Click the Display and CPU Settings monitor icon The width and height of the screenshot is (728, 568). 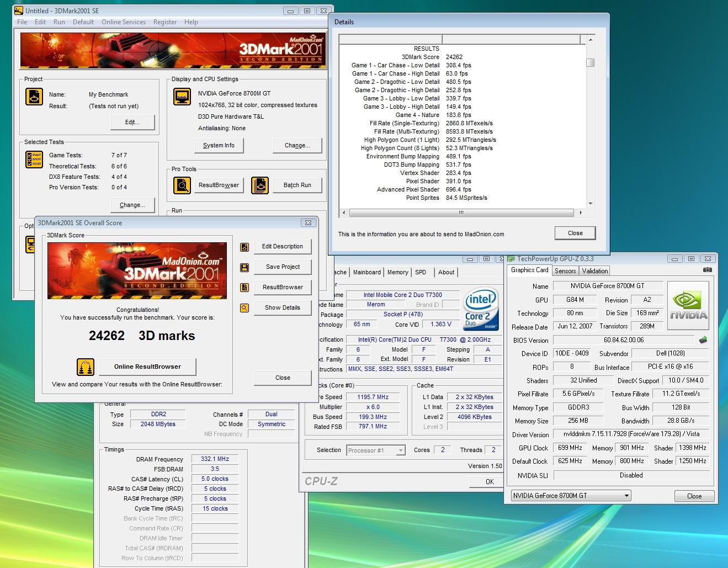[x=182, y=96]
